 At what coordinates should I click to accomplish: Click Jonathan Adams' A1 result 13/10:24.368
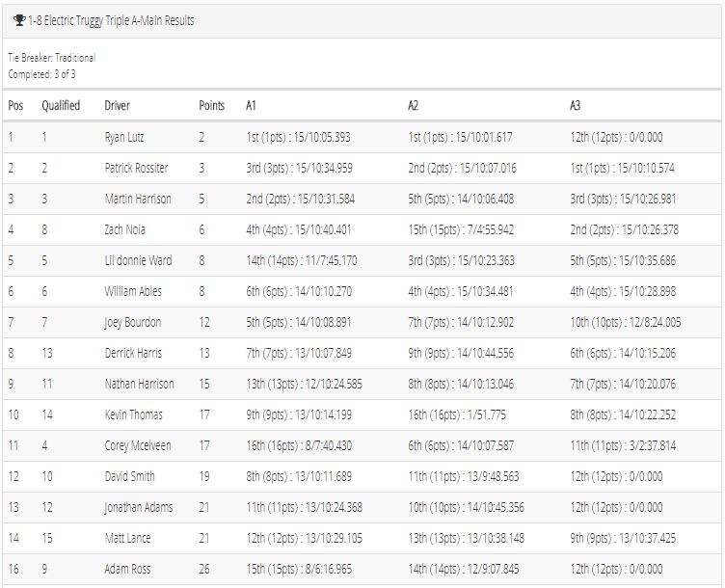[x=334, y=507]
